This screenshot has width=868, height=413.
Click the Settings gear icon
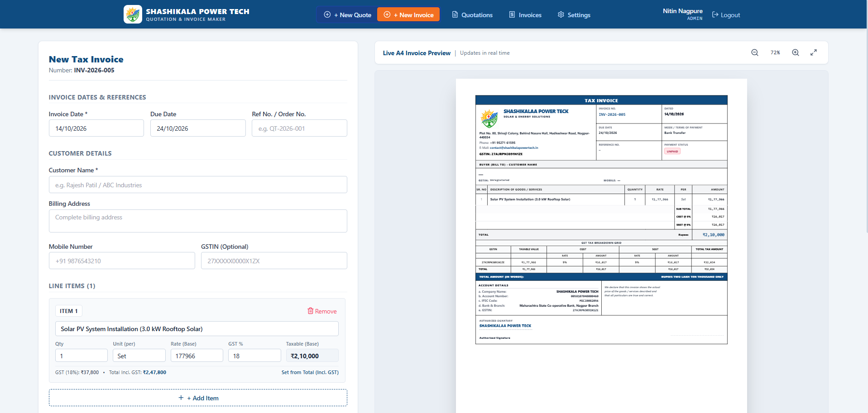tap(561, 15)
